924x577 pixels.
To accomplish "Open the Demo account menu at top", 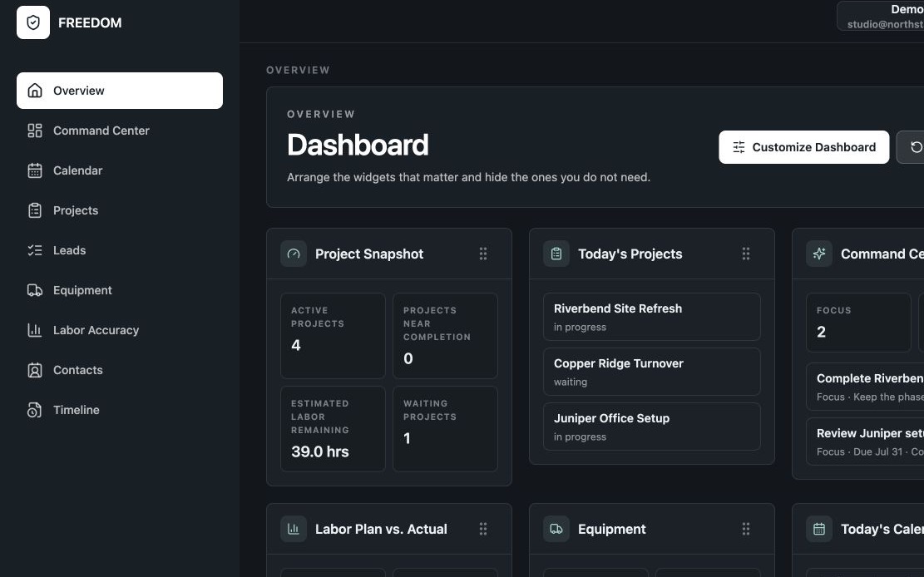I will click(x=881, y=16).
